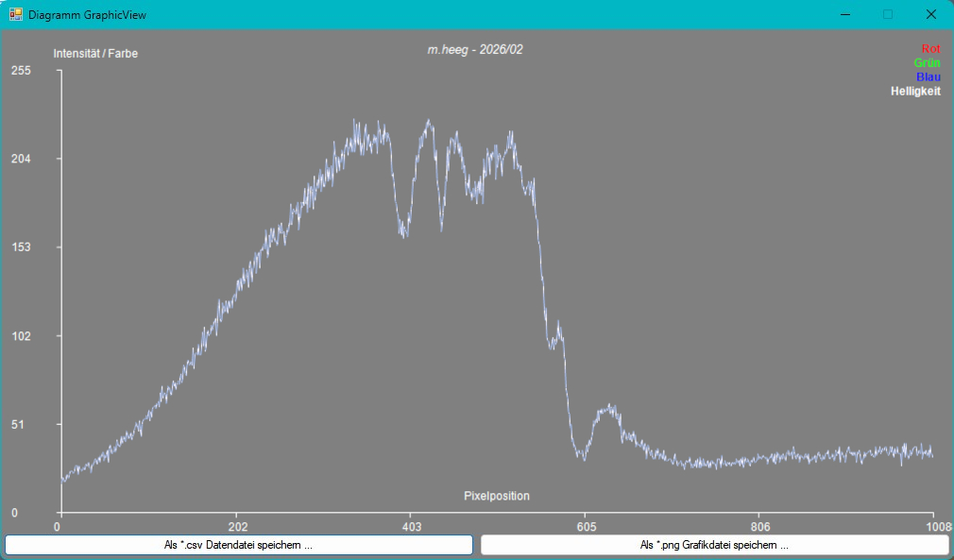Click the window title text Diagramm GraphicView

[87, 14]
